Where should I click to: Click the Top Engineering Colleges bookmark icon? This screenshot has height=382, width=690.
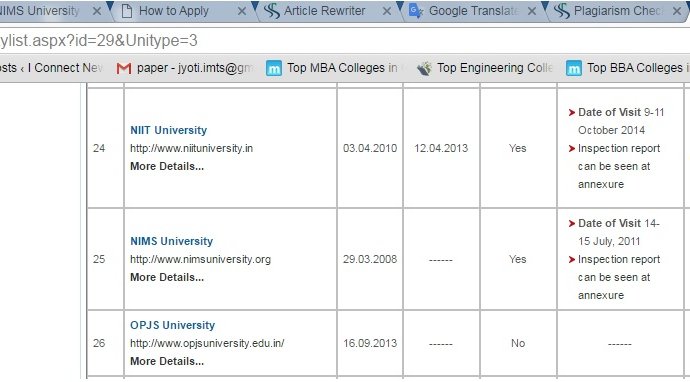coord(424,68)
